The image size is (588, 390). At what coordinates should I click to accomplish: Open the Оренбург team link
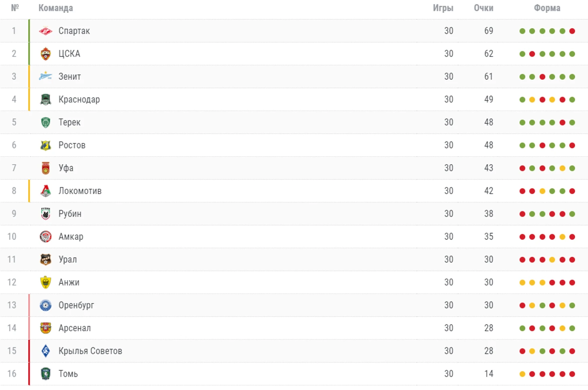[x=76, y=305]
